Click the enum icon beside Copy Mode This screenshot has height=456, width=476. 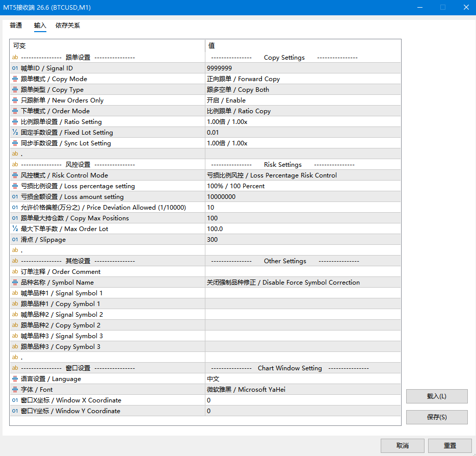15,79
